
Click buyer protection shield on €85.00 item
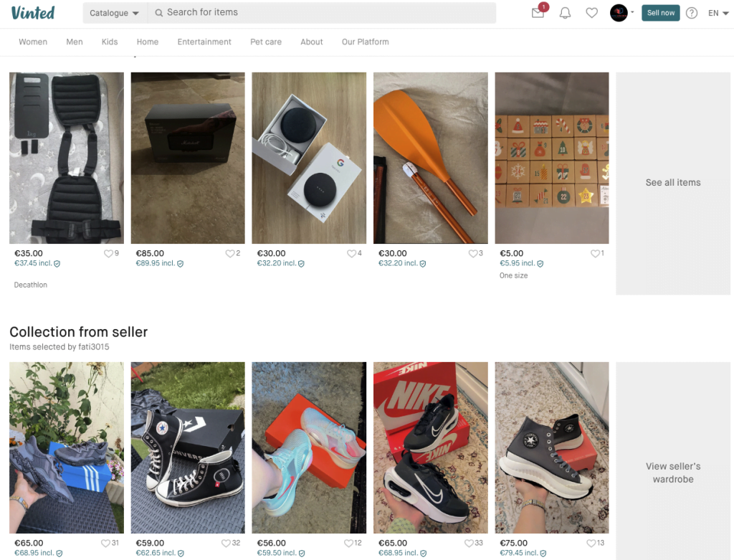point(181,264)
